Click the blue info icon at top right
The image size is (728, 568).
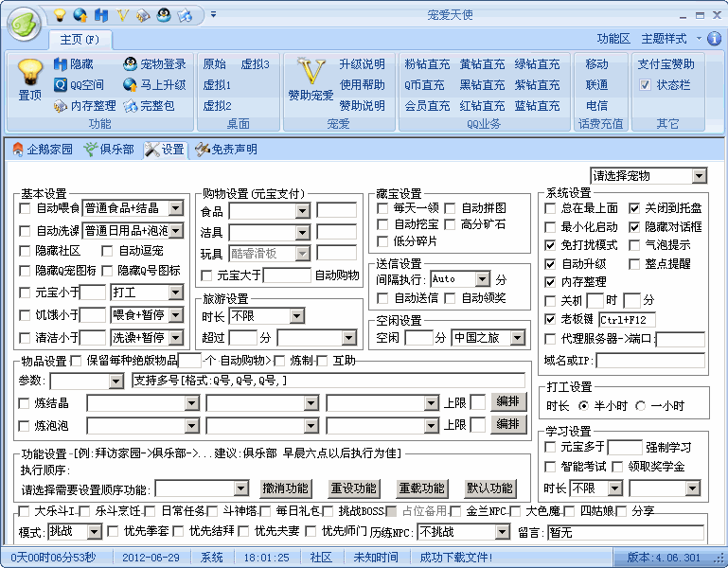tap(714, 39)
